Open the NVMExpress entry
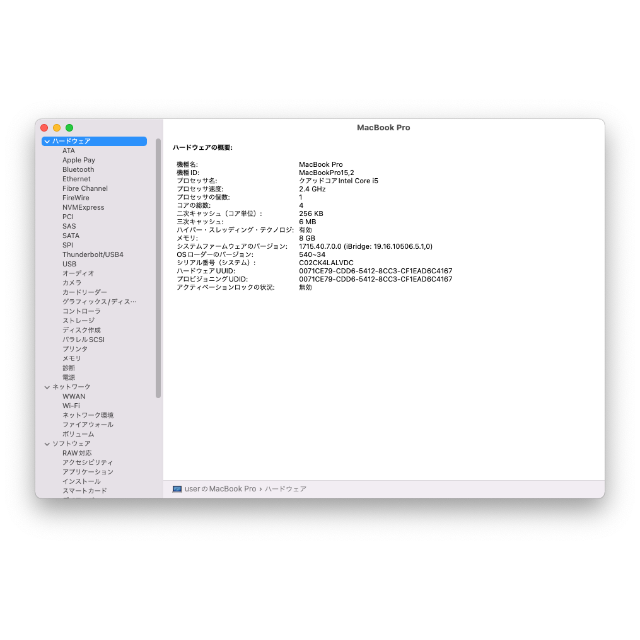This screenshot has width=640, height=640. 83,207
